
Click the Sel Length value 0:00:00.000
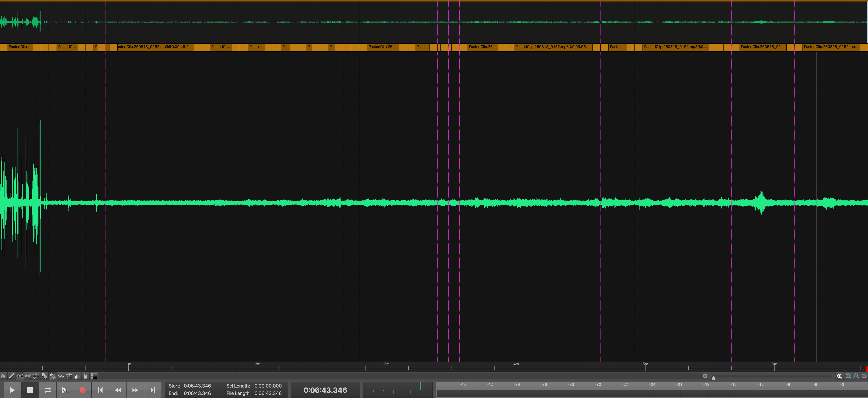pyautogui.click(x=268, y=385)
